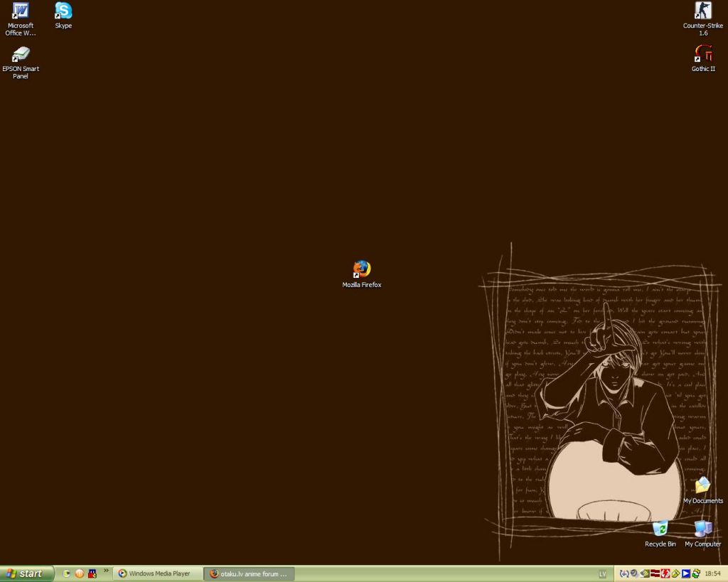Viewport: 728px width, 582px height.
Task: Switch to Windows Media Player taskbar button
Action: pos(158,573)
